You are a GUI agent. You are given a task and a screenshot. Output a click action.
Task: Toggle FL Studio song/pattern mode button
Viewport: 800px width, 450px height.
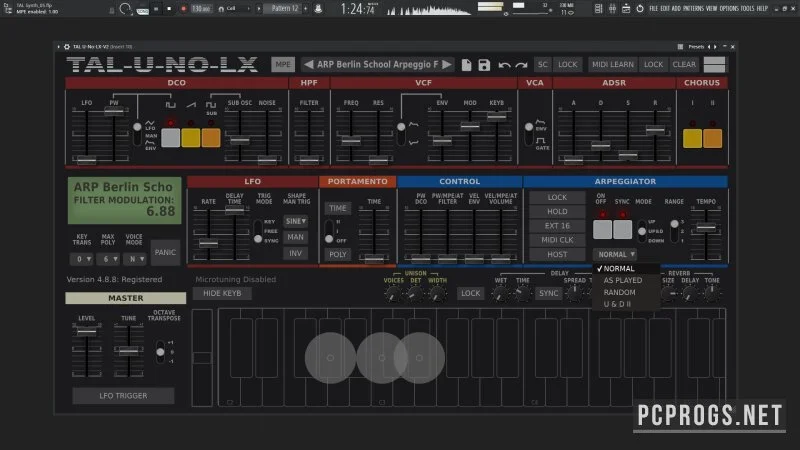[142, 10]
